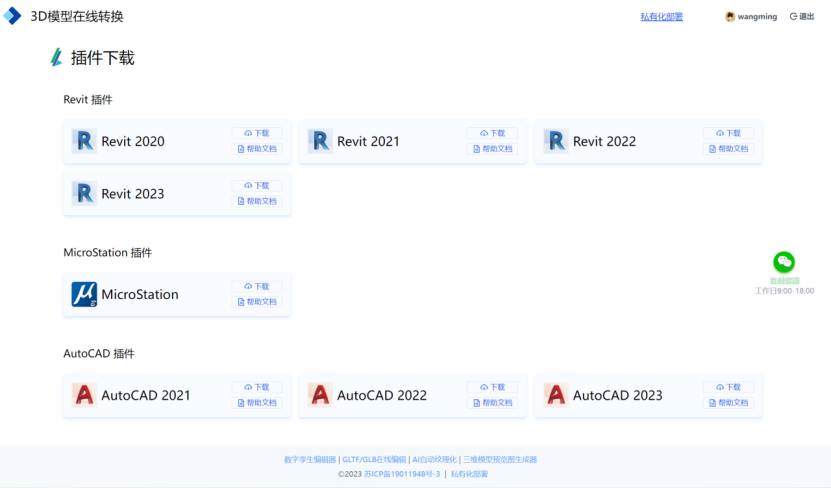Open help document for Revit 2023

(x=257, y=201)
